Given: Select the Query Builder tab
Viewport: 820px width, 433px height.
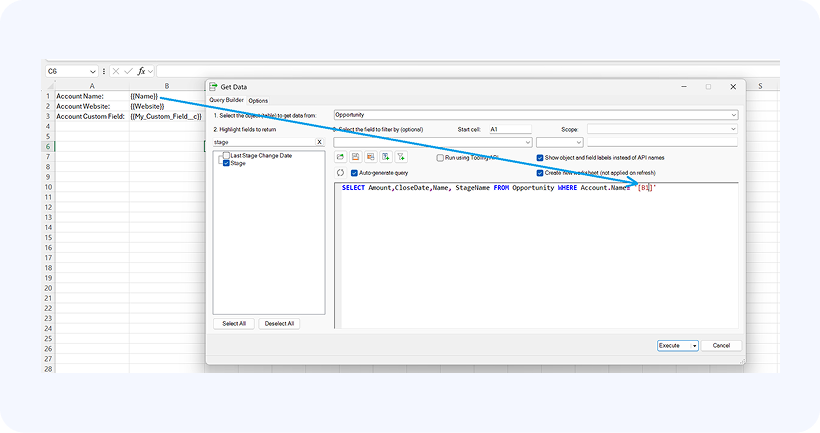Looking at the screenshot, I should click(226, 100).
